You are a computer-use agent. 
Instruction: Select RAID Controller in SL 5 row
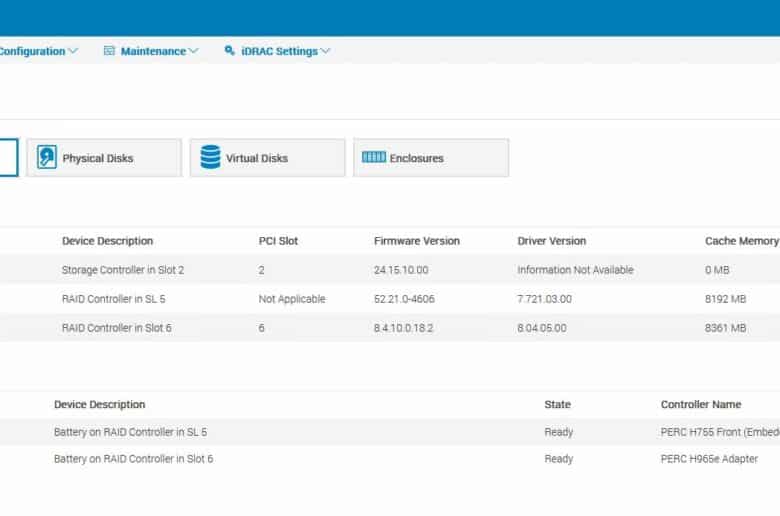(390, 299)
